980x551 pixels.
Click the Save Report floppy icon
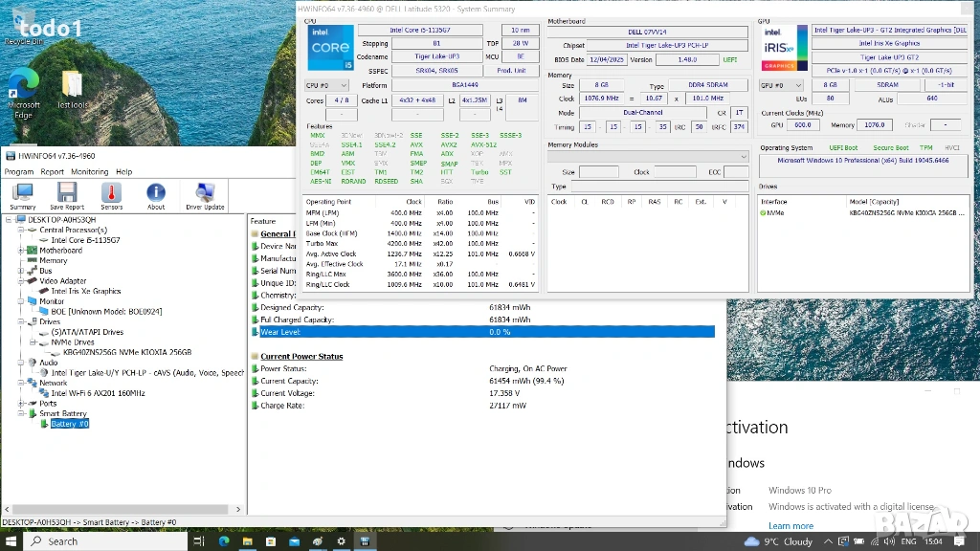pyautogui.click(x=67, y=195)
